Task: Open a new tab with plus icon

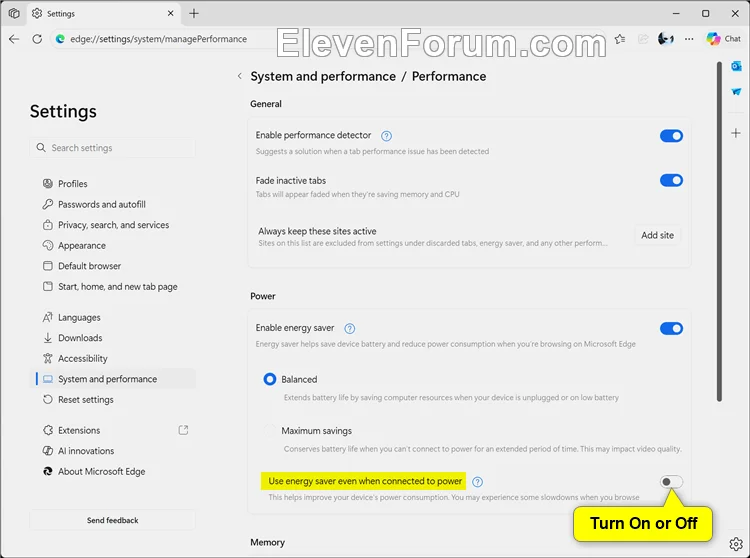Action: (194, 13)
